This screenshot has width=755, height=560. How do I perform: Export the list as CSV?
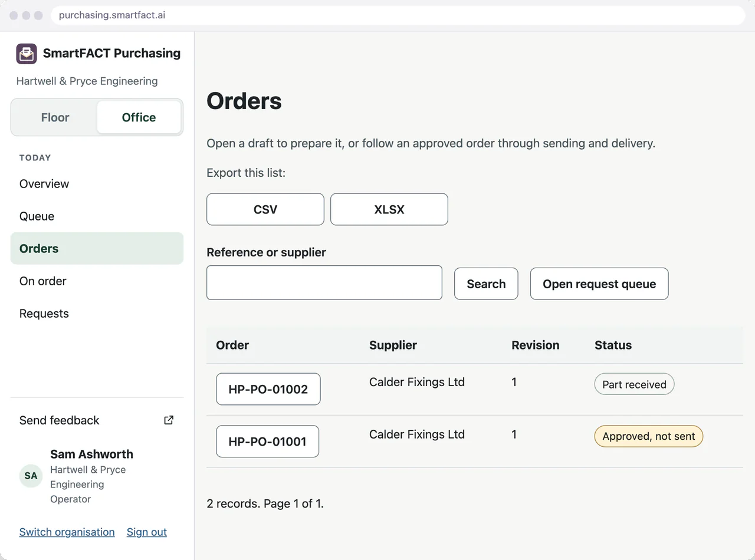coord(265,209)
